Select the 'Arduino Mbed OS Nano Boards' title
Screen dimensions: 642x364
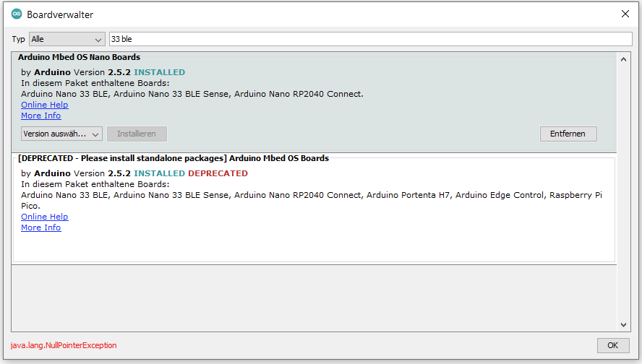[79, 57]
